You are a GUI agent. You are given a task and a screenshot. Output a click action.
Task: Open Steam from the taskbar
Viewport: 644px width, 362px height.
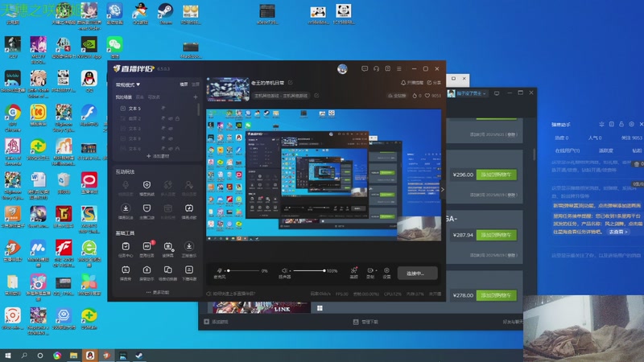[x=139, y=356]
